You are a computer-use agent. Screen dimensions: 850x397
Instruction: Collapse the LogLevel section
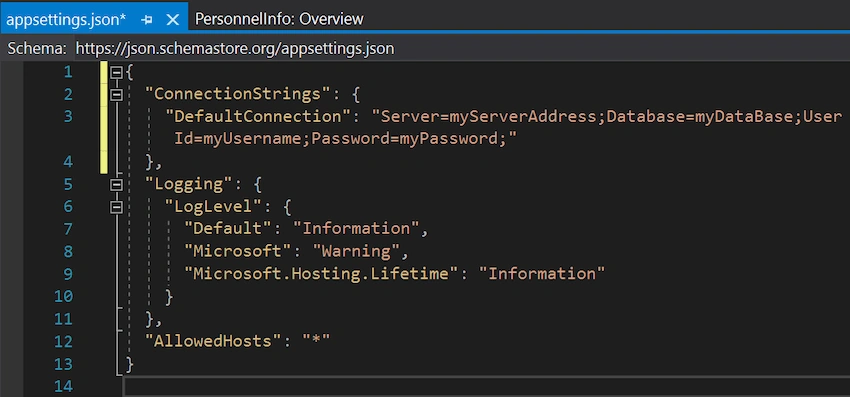[116, 207]
